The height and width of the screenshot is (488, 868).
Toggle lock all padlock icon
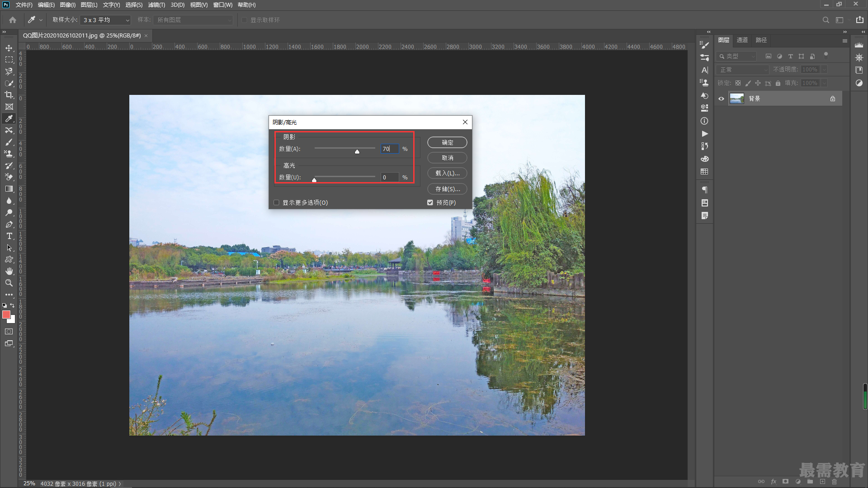click(778, 83)
